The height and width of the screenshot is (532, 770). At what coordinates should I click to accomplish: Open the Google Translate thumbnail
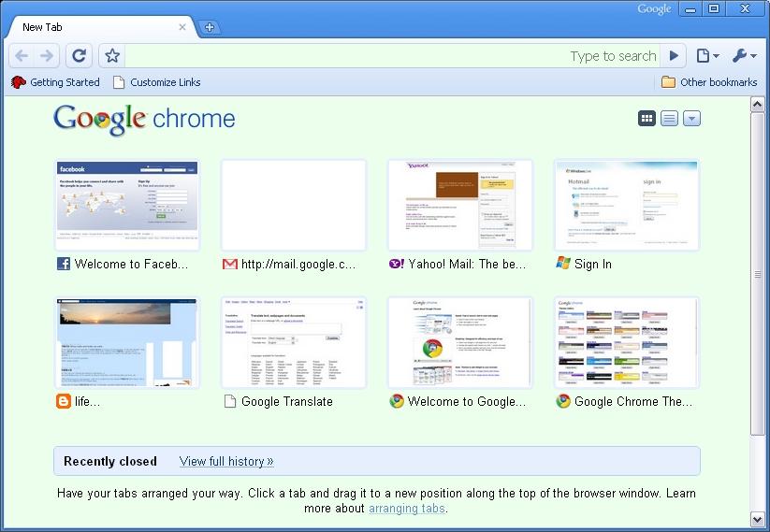294,342
